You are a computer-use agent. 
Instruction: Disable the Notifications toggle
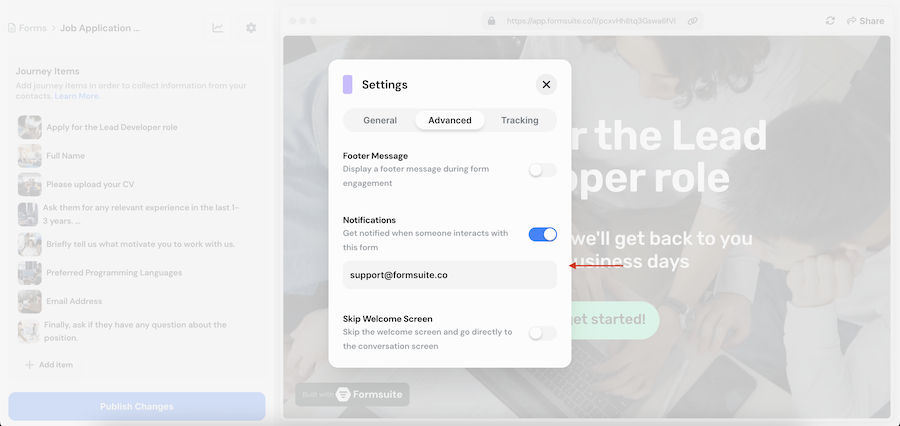pyautogui.click(x=542, y=234)
